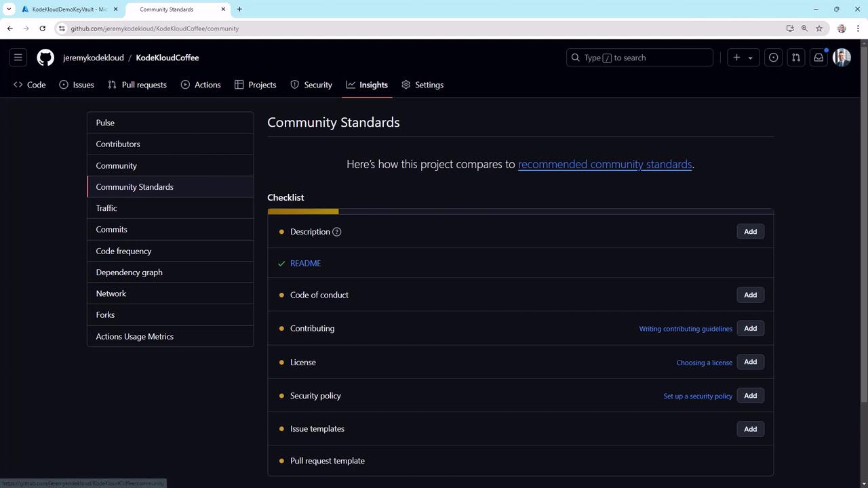868x488 pixels.
Task: Click the browser back arrow
Action: [x=9, y=28]
